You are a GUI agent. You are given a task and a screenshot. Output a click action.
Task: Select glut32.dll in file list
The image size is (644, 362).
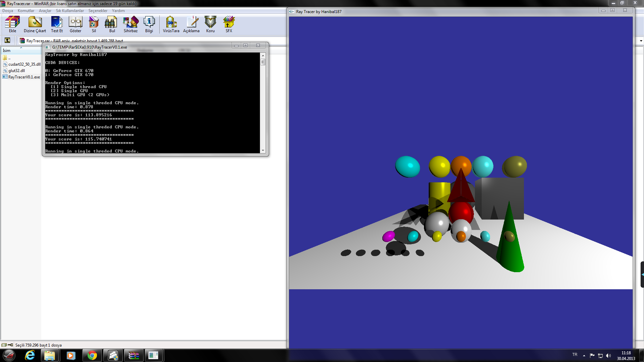14,70
